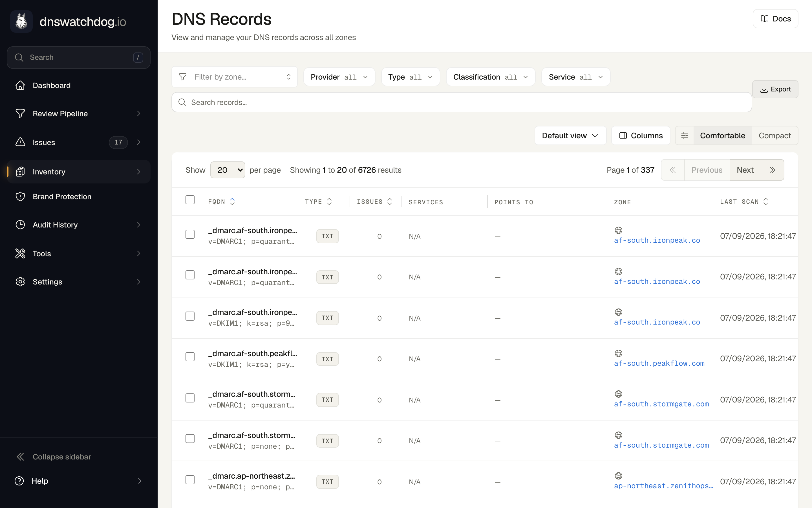The width and height of the screenshot is (812, 508).
Task: Select Comfortable density
Action: (722, 135)
